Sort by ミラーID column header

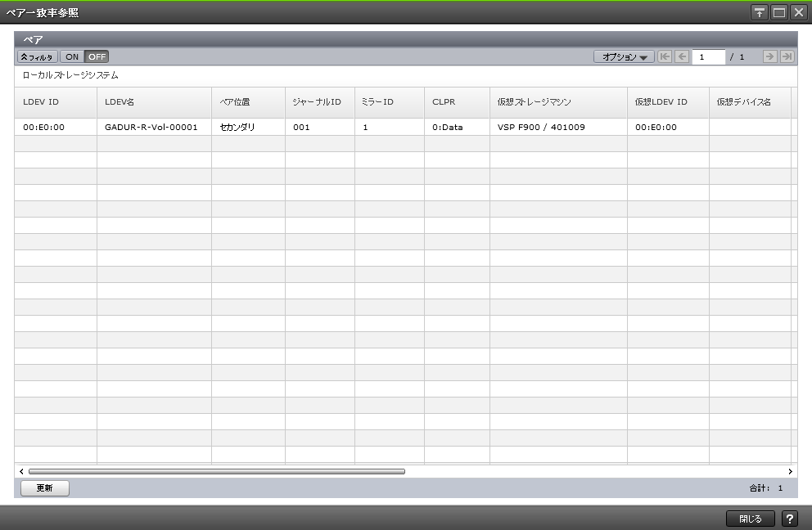click(390, 102)
